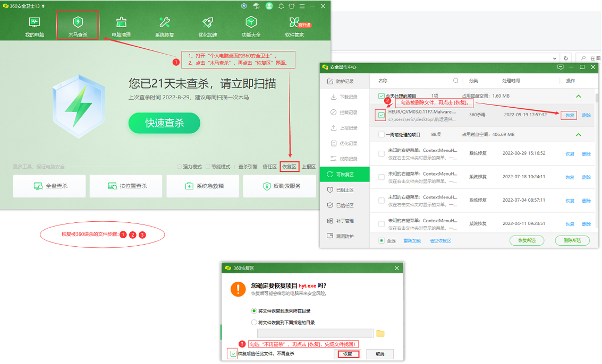Viewport: 602px width, 364px height.
Task: Enable the 强力模式 checkbox
Action: coord(180,167)
